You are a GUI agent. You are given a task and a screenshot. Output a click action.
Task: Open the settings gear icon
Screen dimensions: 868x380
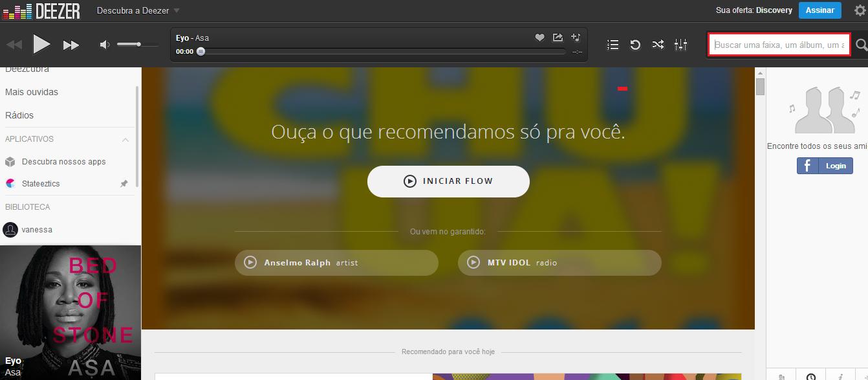pyautogui.click(x=859, y=10)
